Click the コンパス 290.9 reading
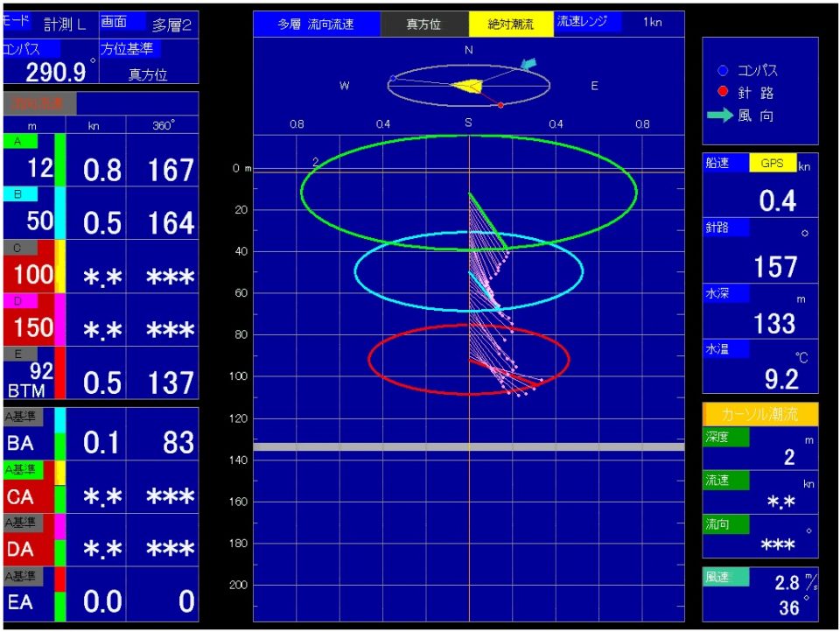Screen dimensions: 840x632 (x=56, y=72)
